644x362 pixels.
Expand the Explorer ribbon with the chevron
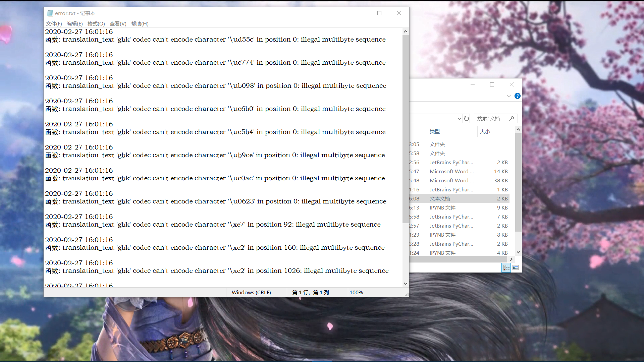pos(508,96)
